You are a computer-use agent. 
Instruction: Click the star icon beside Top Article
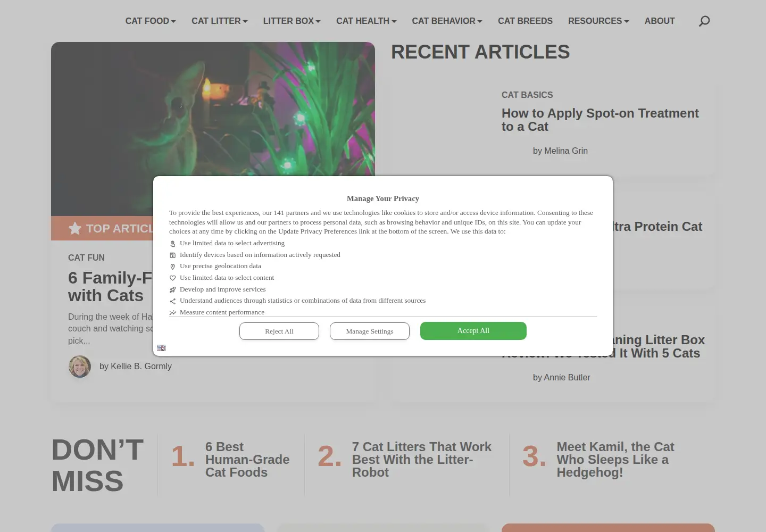75,229
